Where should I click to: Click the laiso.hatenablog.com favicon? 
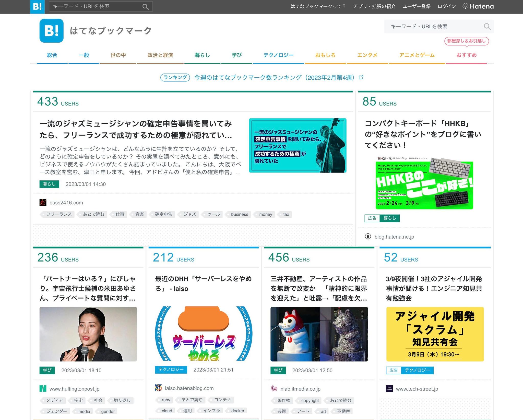[x=158, y=388]
